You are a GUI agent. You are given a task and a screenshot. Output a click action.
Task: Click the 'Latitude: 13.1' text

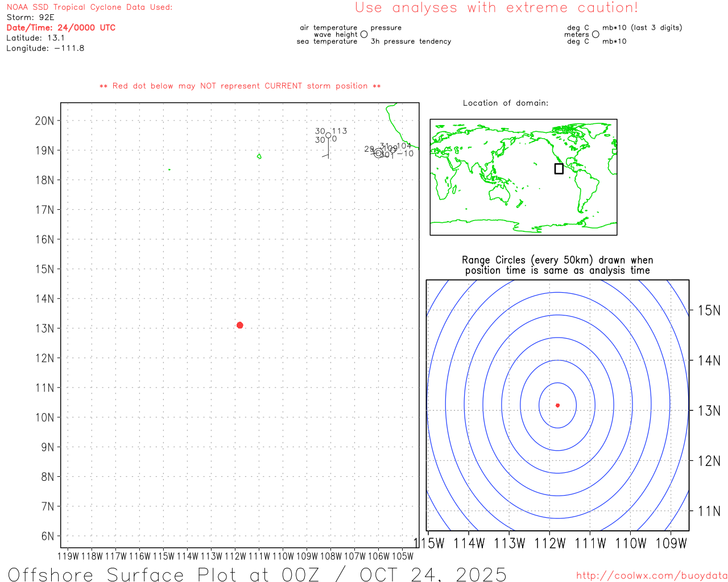pos(35,38)
